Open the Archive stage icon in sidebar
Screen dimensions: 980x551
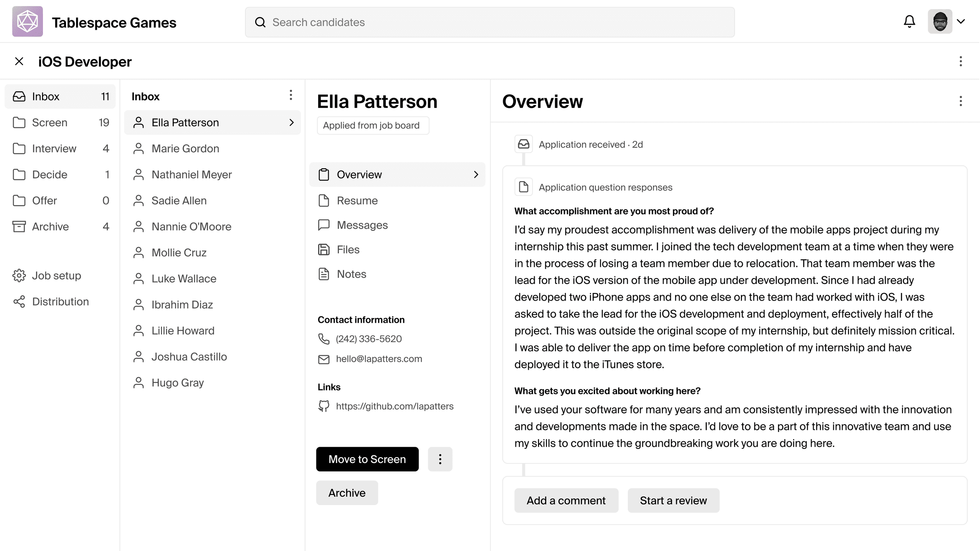[x=19, y=227]
